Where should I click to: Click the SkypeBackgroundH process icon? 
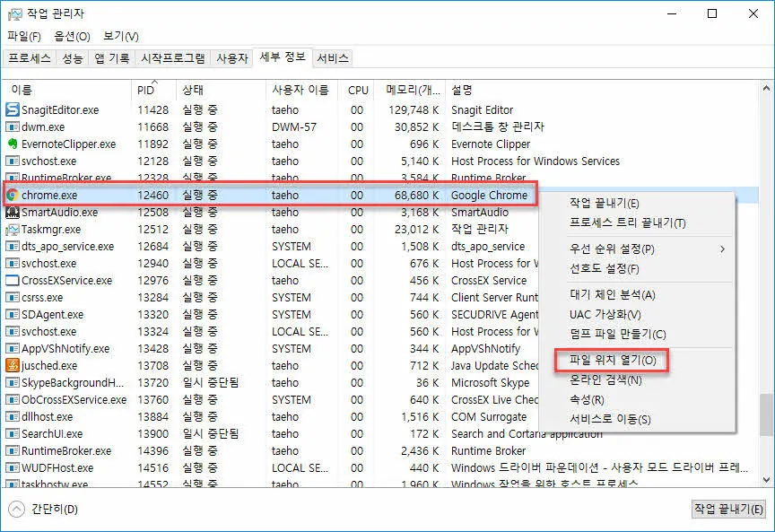(x=12, y=382)
